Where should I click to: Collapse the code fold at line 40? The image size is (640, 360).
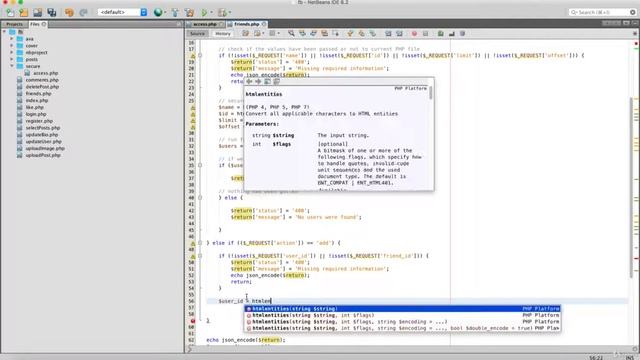coord(200,198)
